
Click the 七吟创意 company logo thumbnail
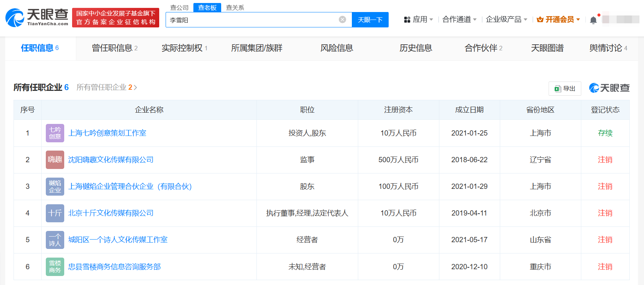click(x=55, y=133)
